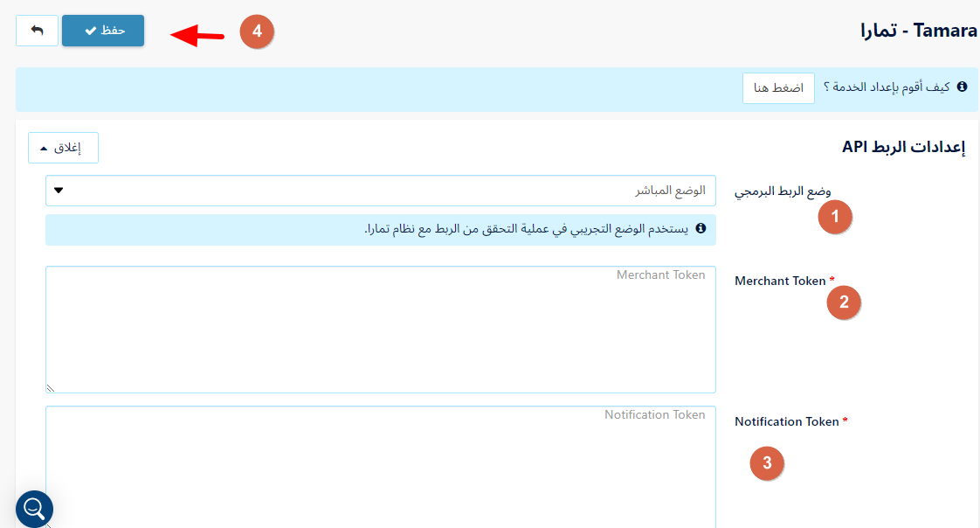
Task: Click the trial mode explanation note text
Action: pyautogui.click(x=527, y=229)
